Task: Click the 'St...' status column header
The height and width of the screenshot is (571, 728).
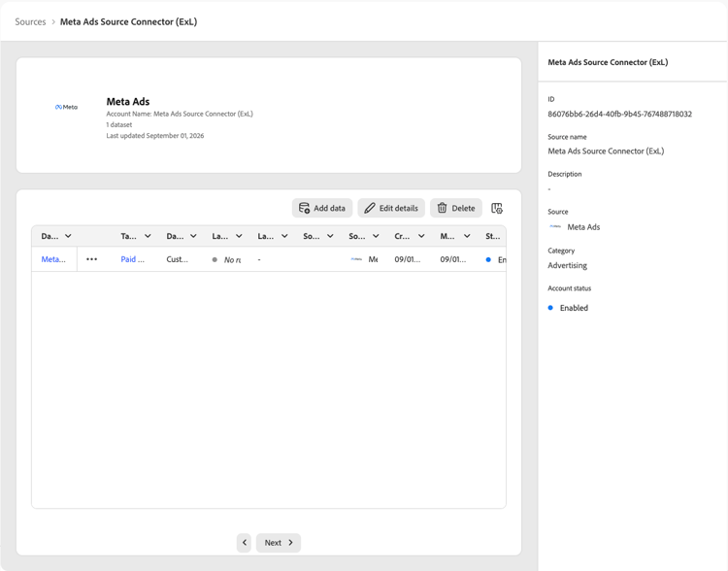Action: click(492, 236)
